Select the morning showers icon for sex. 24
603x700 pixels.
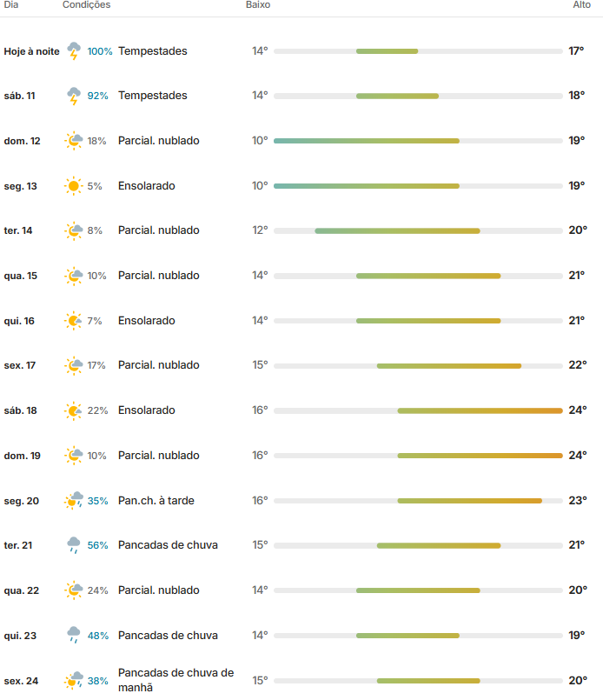pos(74,681)
